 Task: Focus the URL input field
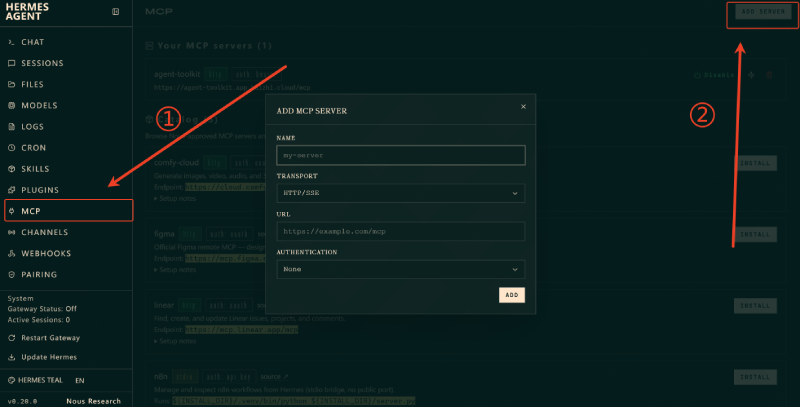(401, 232)
